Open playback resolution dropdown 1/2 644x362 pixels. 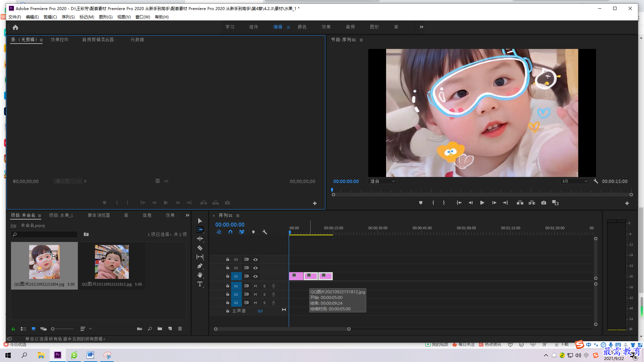tap(575, 181)
